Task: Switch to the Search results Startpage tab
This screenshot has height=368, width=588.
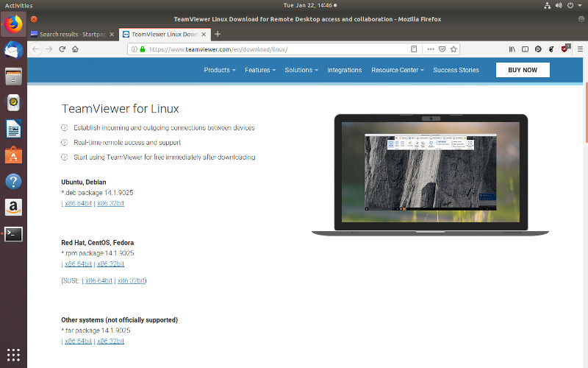Action: (x=72, y=34)
